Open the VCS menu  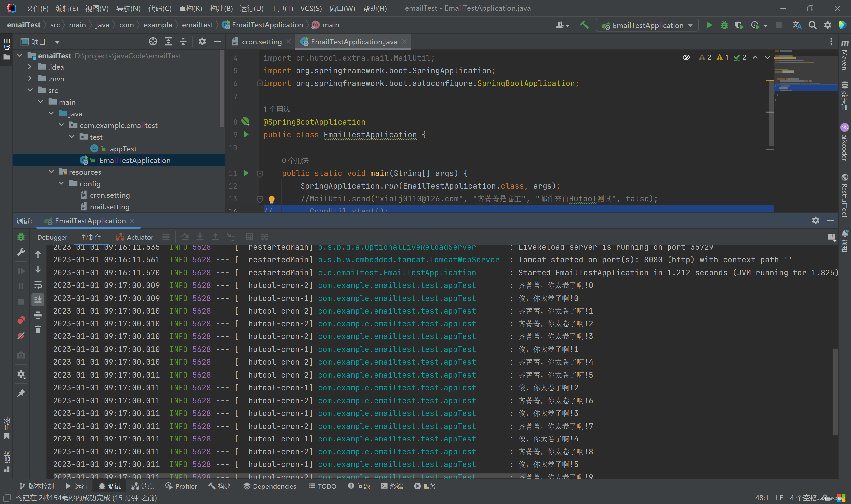[310, 8]
